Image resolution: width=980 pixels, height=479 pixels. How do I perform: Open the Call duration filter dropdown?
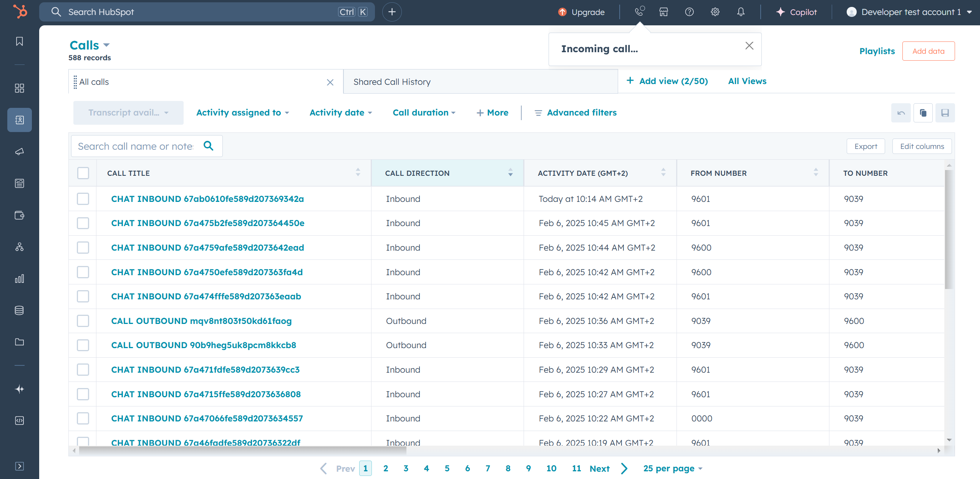point(424,113)
